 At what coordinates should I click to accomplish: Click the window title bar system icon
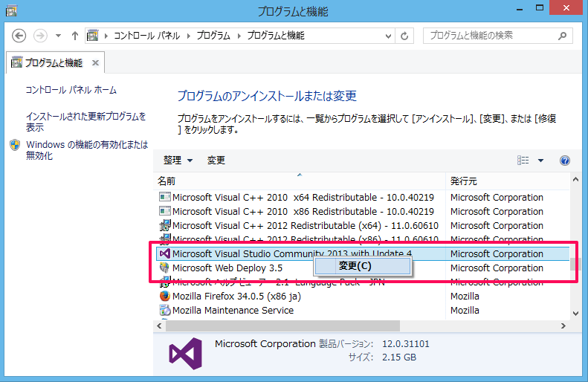pos(12,11)
